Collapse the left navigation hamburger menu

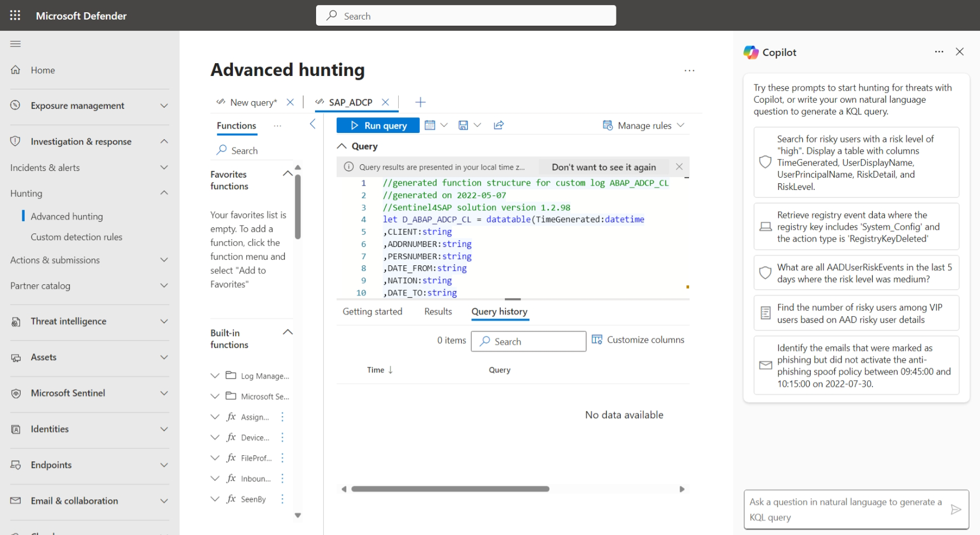16,44
